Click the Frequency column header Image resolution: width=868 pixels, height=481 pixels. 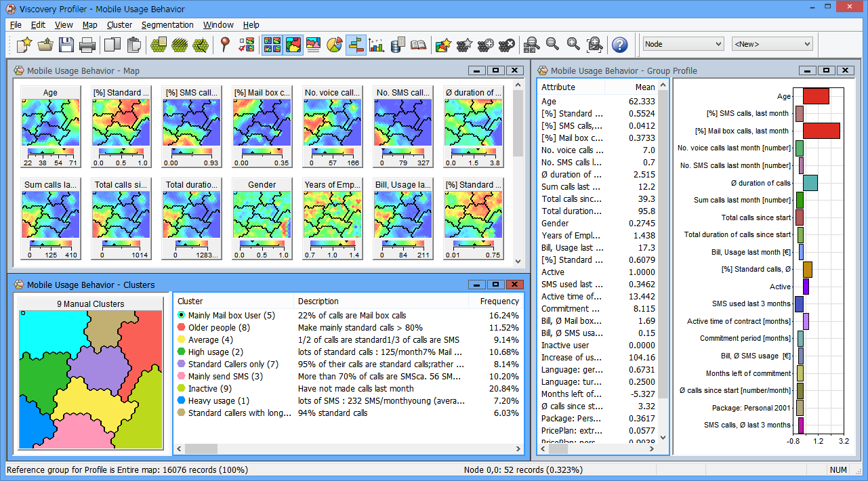(x=499, y=301)
